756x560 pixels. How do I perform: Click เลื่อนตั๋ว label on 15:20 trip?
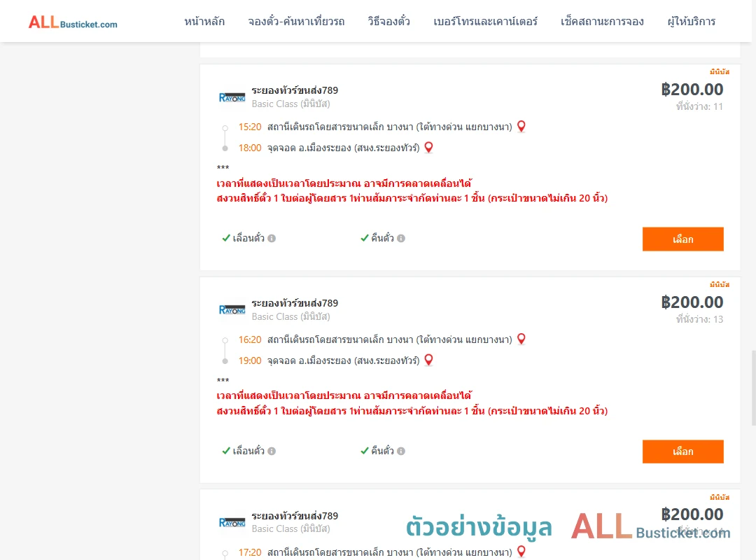pyautogui.click(x=248, y=238)
